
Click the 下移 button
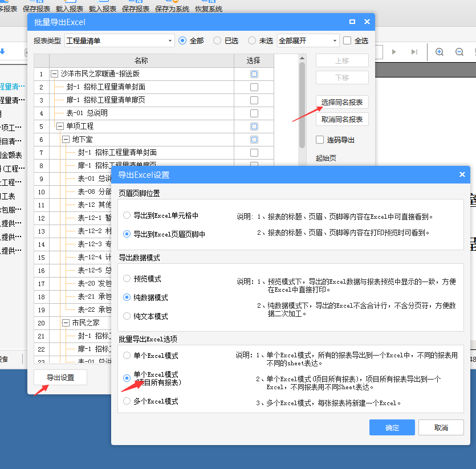pyautogui.click(x=342, y=78)
